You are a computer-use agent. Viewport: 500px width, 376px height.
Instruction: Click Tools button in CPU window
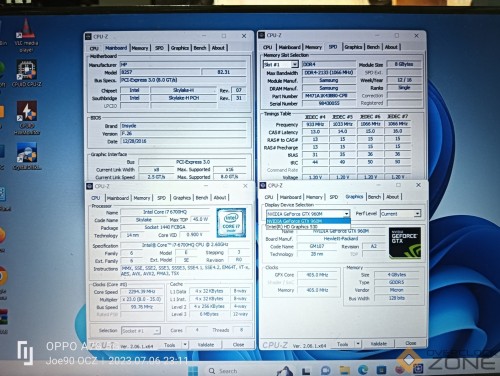(x=170, y=345)
